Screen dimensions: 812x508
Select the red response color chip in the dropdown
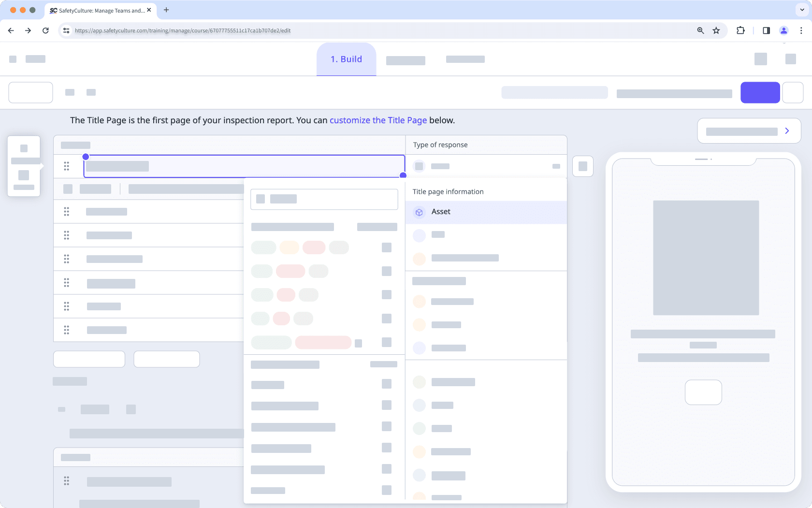pos(314,247)
